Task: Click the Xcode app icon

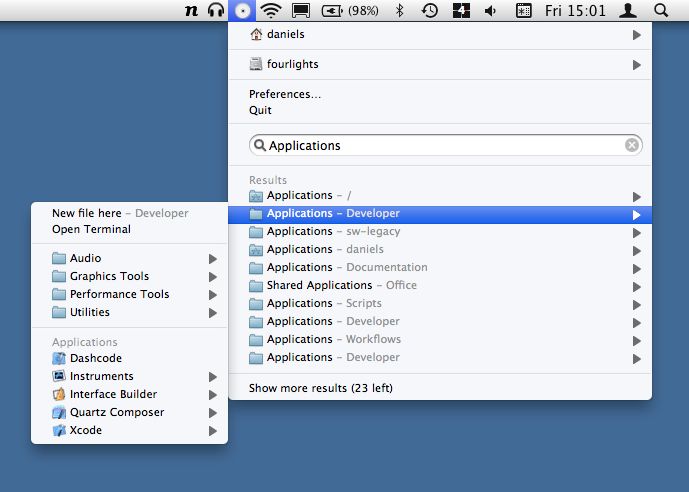Action: [59, 430]
